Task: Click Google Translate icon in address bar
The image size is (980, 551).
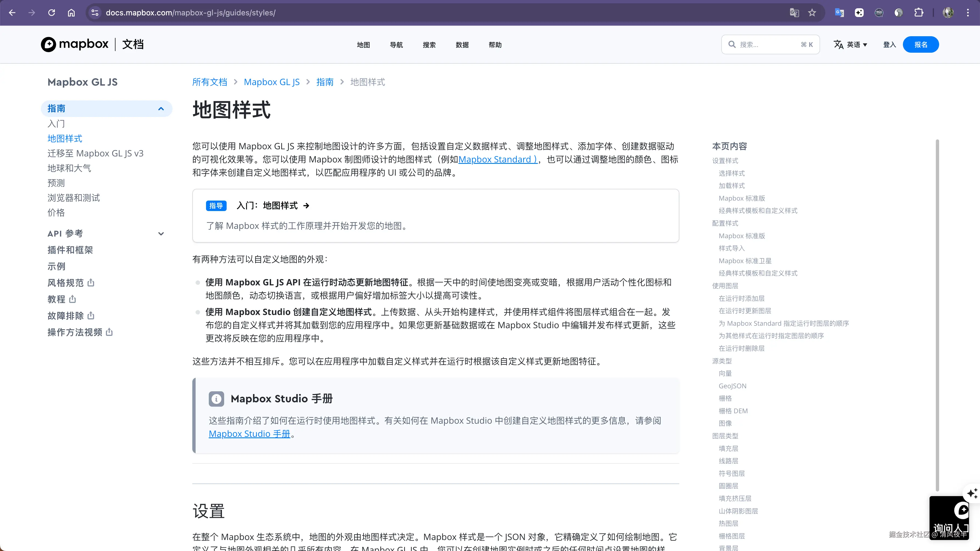Action: 794,13
